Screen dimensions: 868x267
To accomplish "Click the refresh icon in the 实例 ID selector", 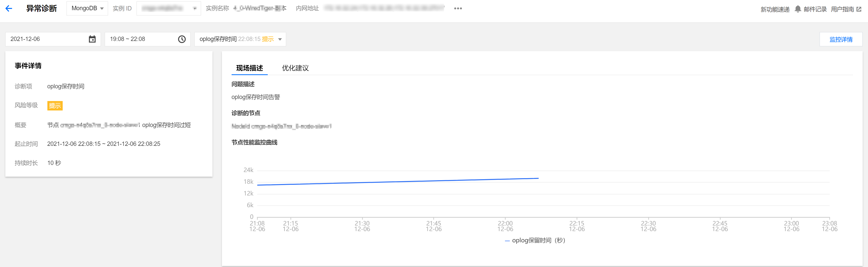I will click(x=195, y=8).
